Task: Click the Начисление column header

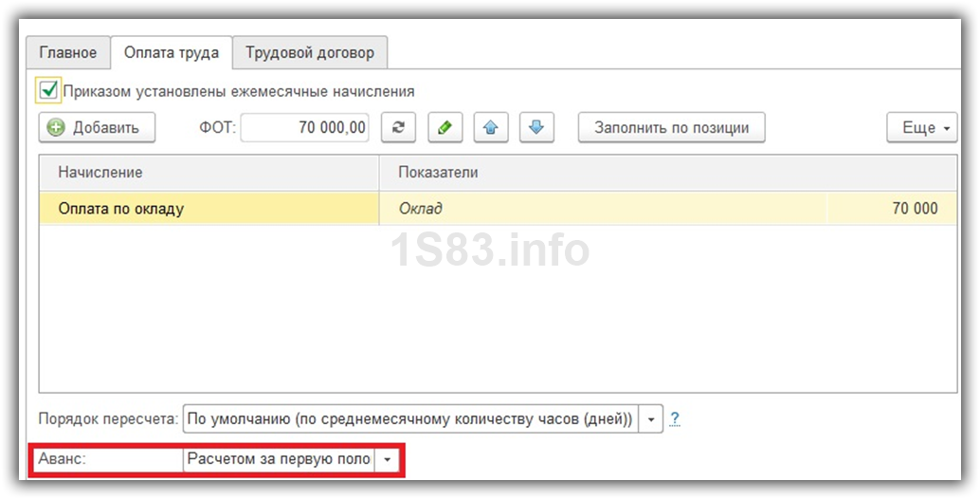Action: 209,173
